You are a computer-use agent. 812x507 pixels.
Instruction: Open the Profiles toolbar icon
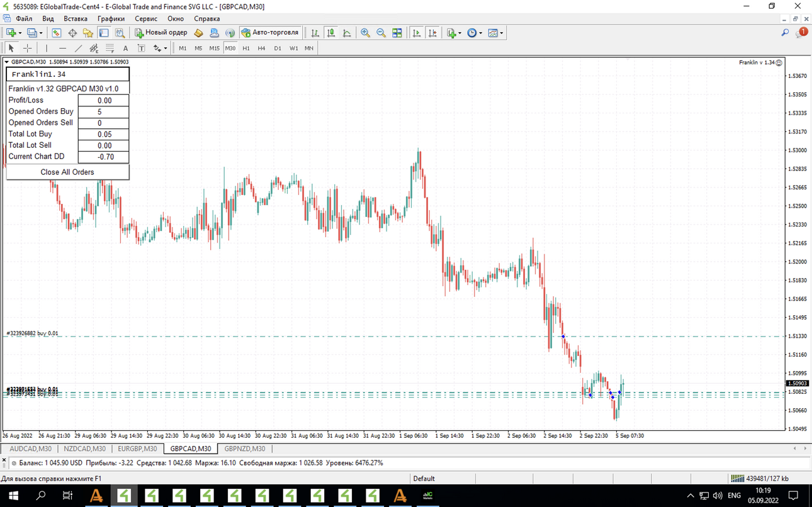point(33,33)
